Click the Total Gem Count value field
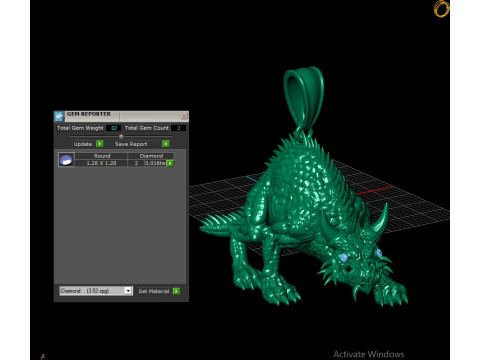Viewport: 480px width, 360px height. pos(179,128)
